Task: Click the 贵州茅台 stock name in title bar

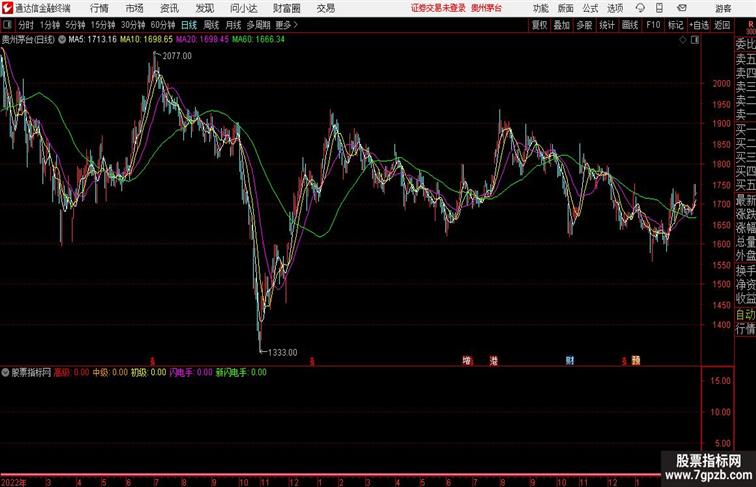Action: 486,8
